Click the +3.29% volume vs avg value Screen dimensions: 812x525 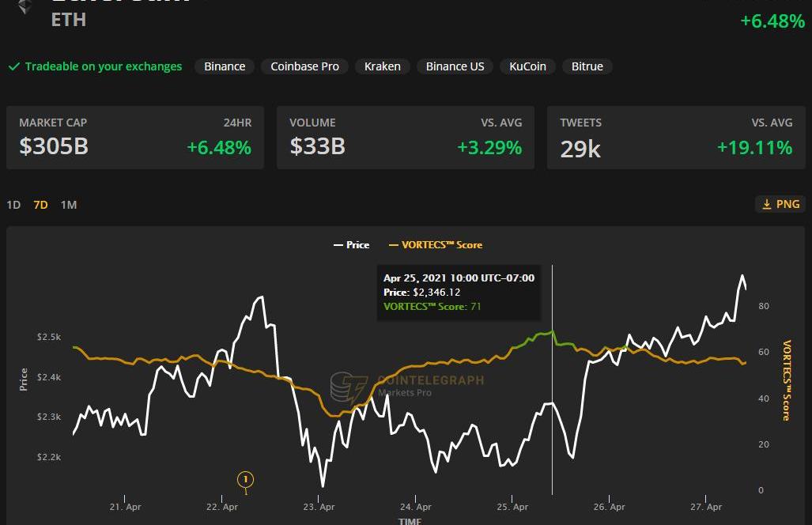pyautogui.click(x=489, y=148)
